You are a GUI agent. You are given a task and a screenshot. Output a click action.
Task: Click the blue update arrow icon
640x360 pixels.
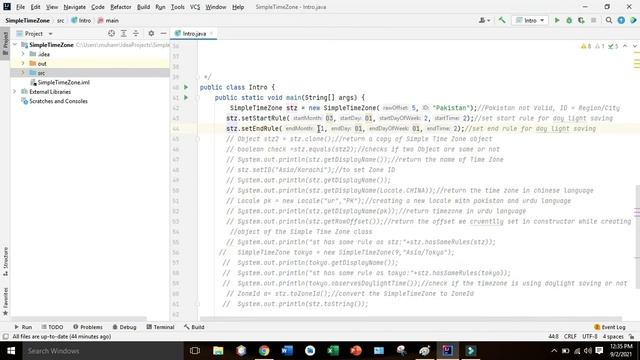point(621,20)
